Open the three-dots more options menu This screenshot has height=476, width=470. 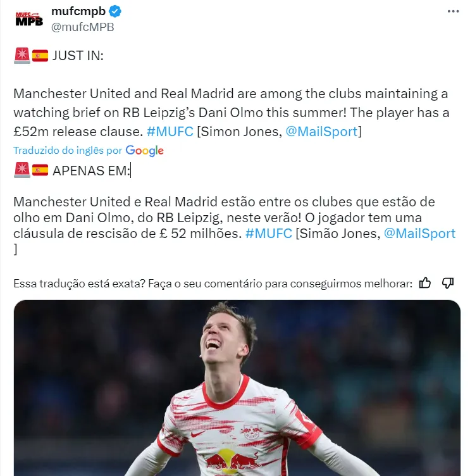(x=453, y=11)
